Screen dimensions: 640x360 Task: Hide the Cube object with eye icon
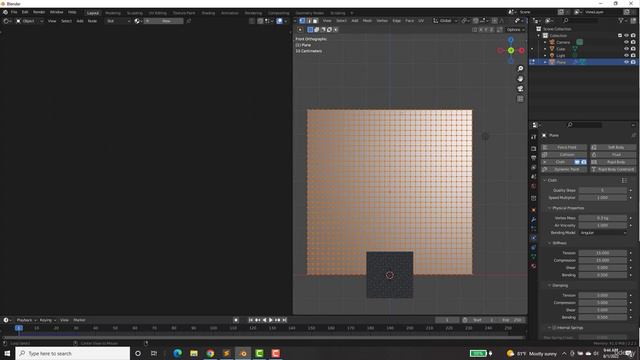point(627,49)
